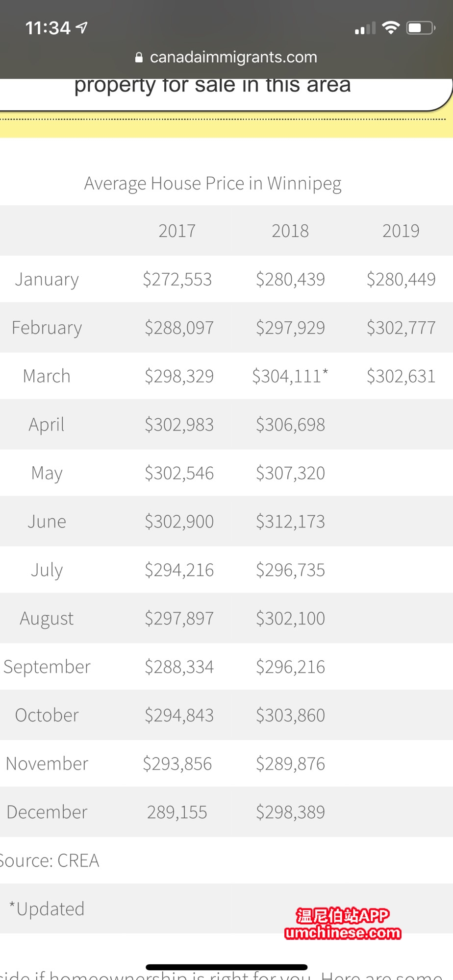Tap the Source: CREA text
Viewport: 453px width, 980px height.
coord(50,860)
